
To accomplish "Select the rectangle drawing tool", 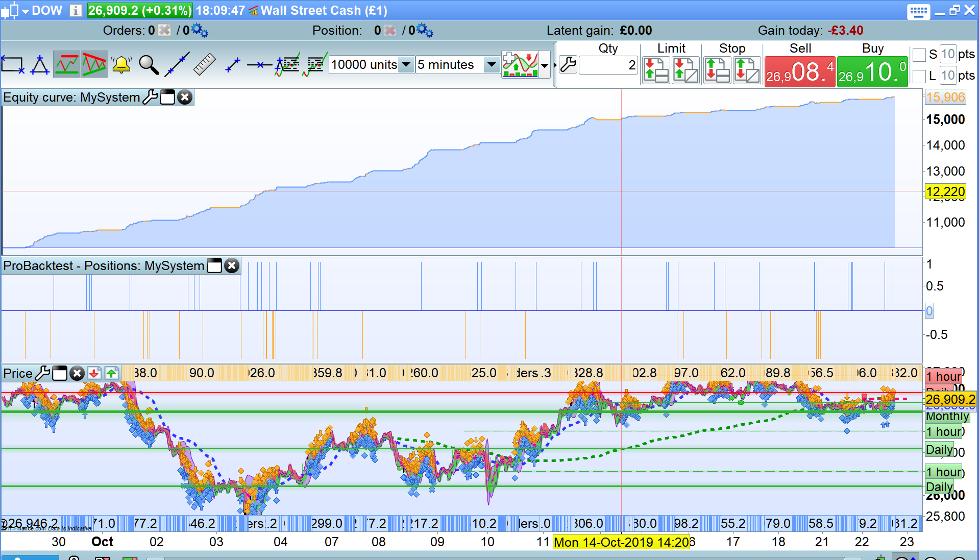I will coord(13,65).
